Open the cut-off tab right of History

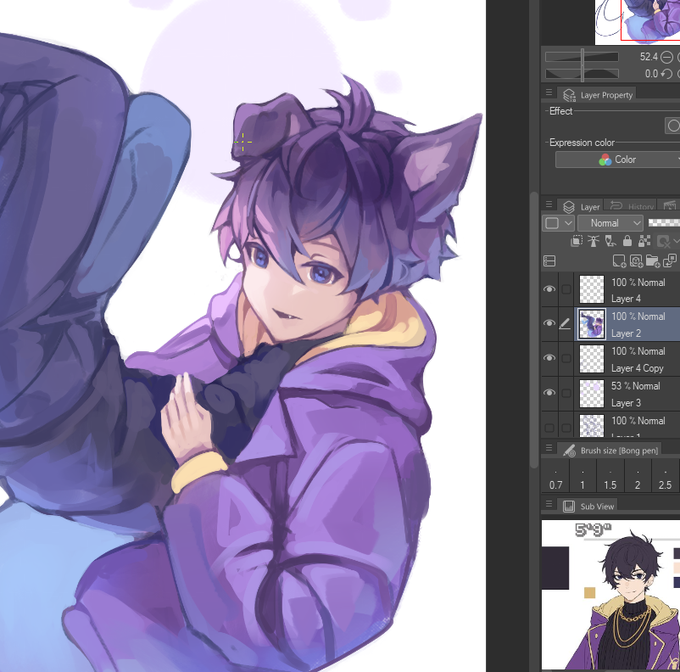tap(669, 206)
